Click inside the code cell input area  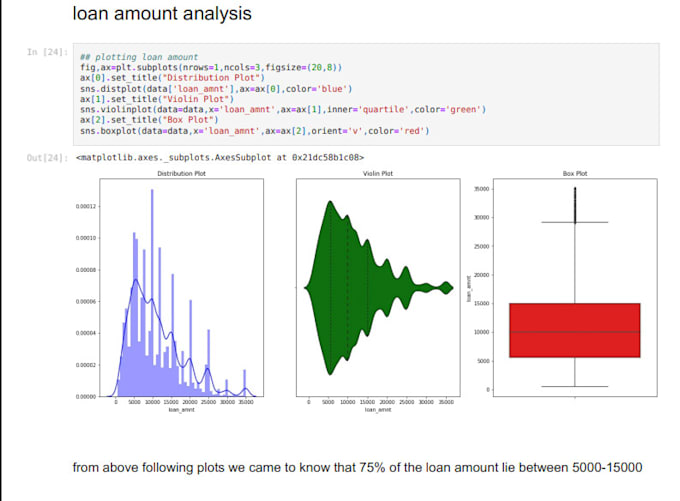coord(366,94)
